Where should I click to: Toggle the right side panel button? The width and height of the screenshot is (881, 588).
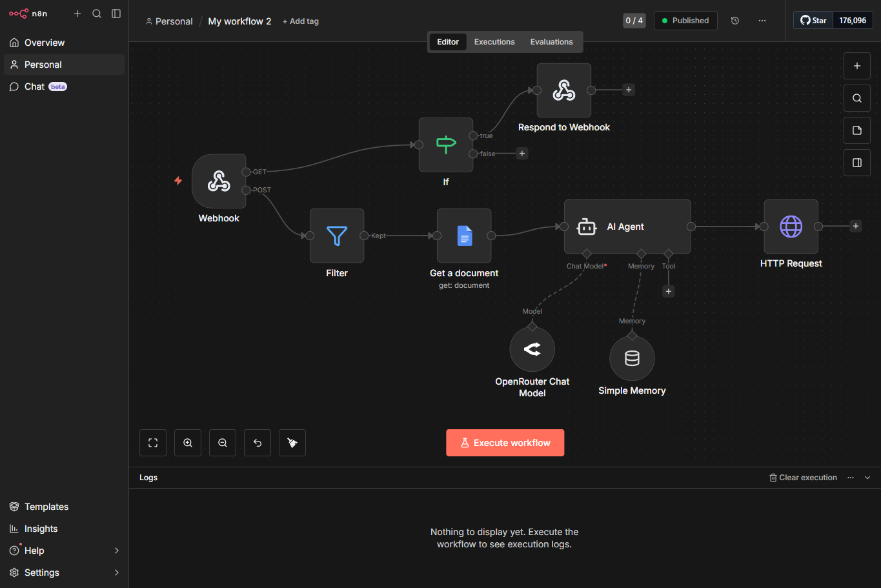857,163
